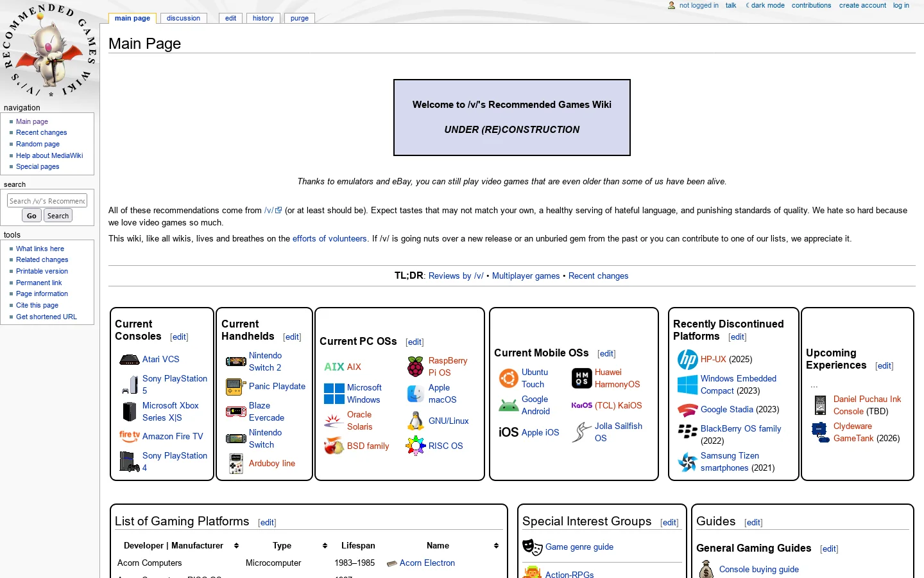Click the BSD family daemon icon
924x578 pixels.
[x=334, y=446]
